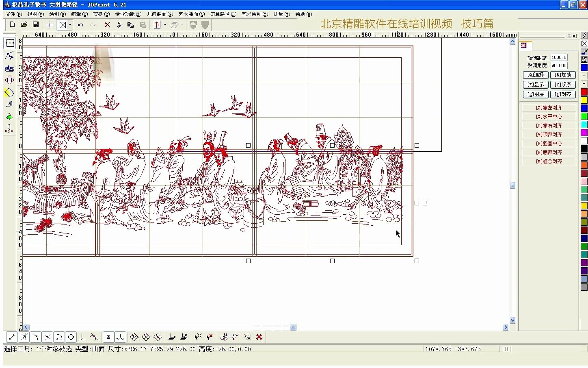Open dropdown arrow beside crossed-box view icon

70,25
